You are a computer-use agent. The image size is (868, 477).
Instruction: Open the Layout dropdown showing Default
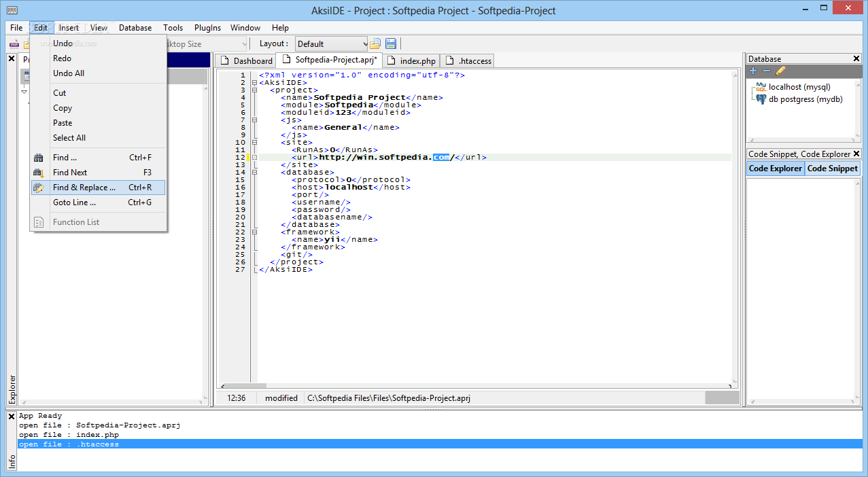[331, 44]
